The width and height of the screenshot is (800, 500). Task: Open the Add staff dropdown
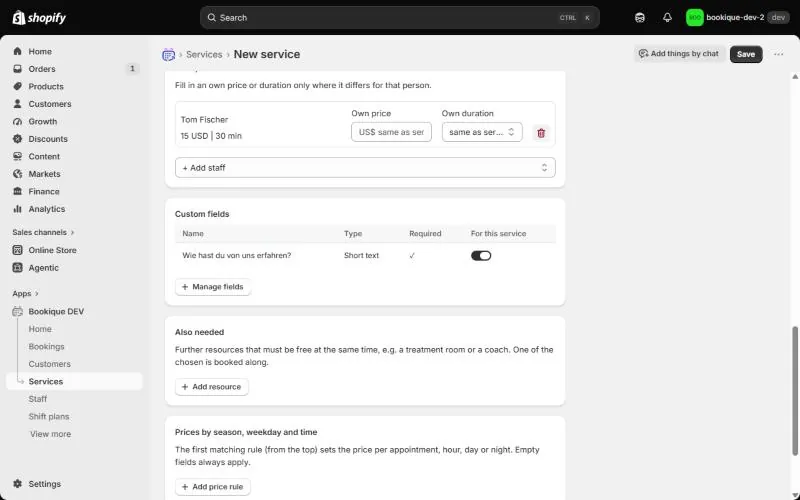pyautogui.click(x=365, y=168)
